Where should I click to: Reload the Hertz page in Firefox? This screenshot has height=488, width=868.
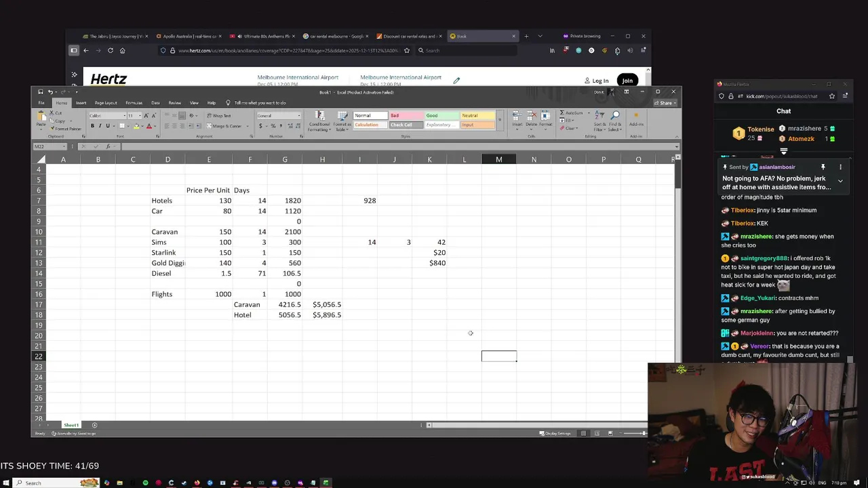click(110, 50)
